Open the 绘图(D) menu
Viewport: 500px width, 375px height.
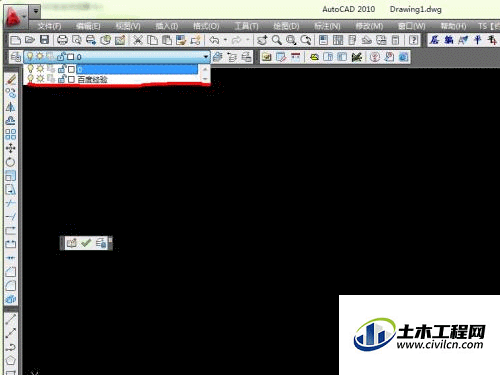286,26
